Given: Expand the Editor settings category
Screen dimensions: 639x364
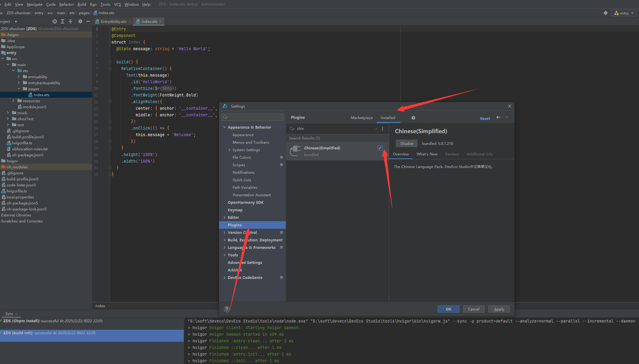Looking at the screenshot, I should point(224,217).
